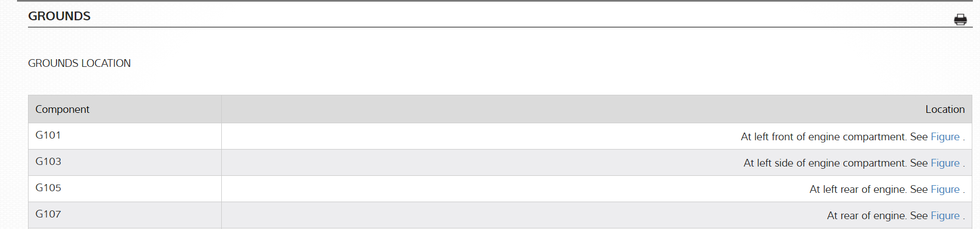Open the Figure link for G101
Screen dimensions: 980x229
(945, 137)
